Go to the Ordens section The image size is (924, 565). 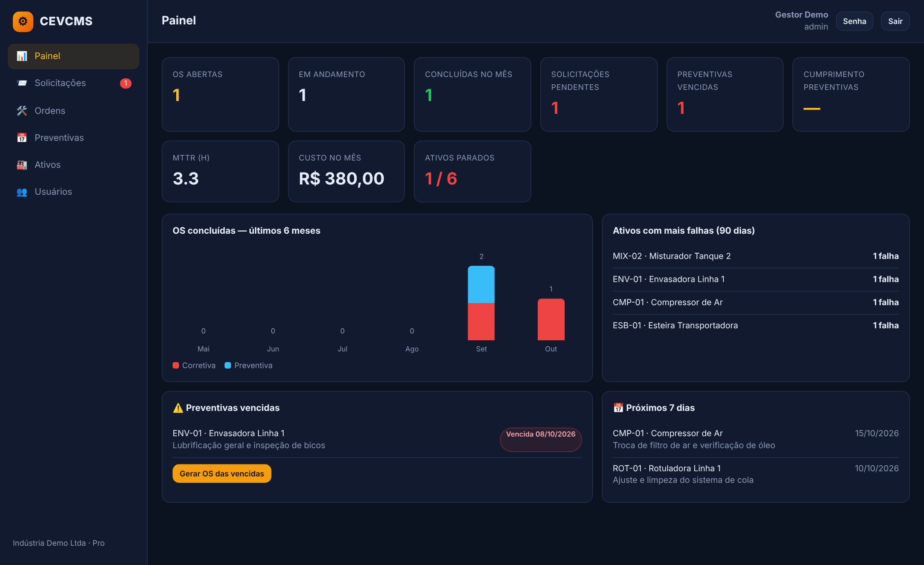pos(74,111)
